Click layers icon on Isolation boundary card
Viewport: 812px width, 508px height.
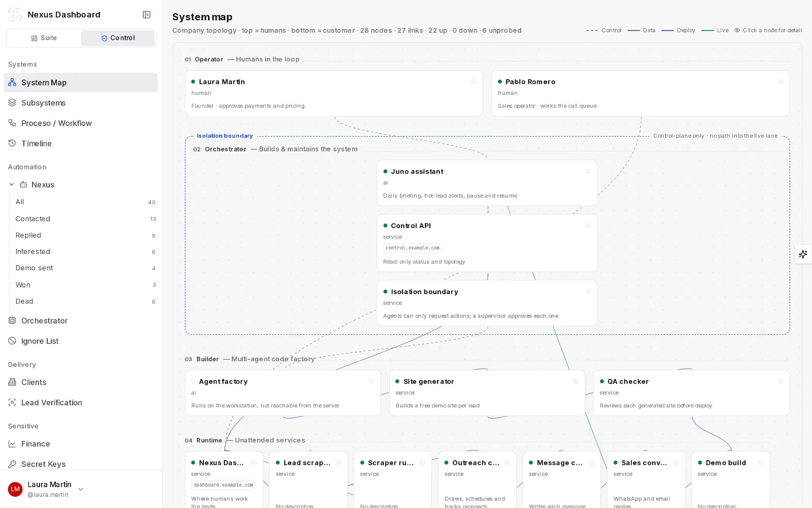click(x=588, y=292)
